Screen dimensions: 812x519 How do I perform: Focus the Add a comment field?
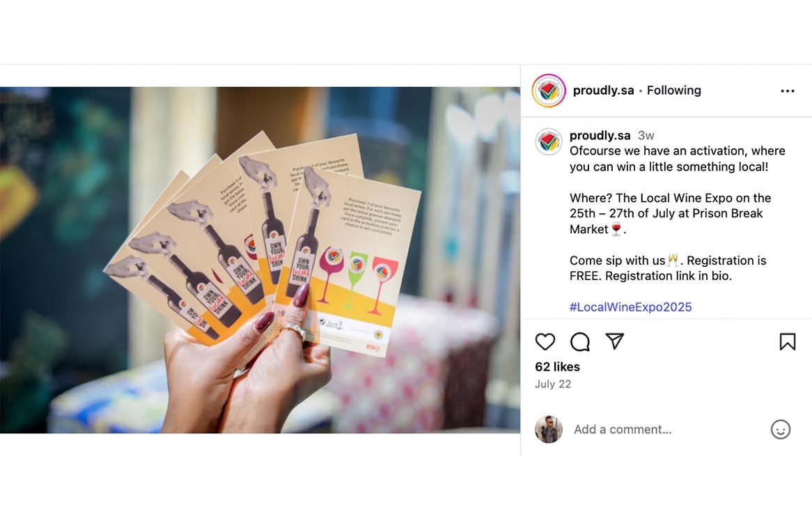coord(668,429)
